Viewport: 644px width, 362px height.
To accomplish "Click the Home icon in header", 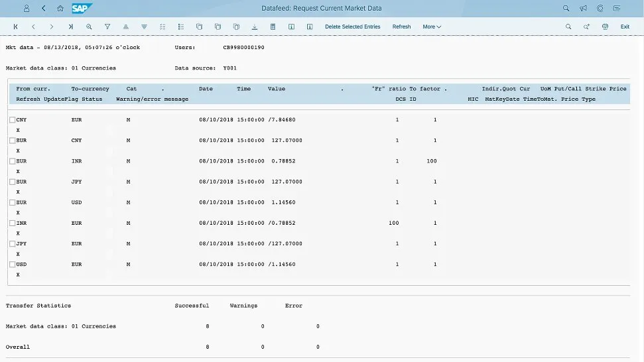I will (x=60, y=9).
